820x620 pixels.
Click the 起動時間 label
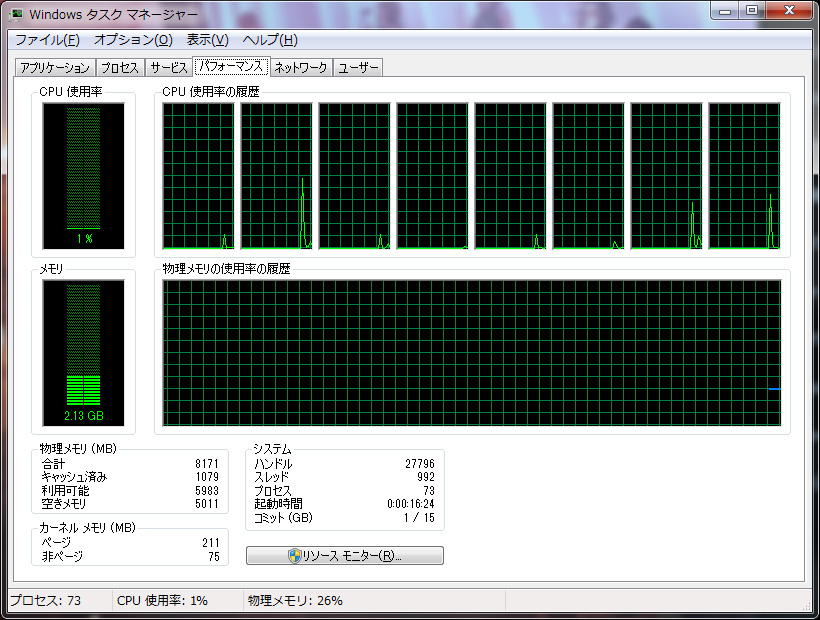278,504
